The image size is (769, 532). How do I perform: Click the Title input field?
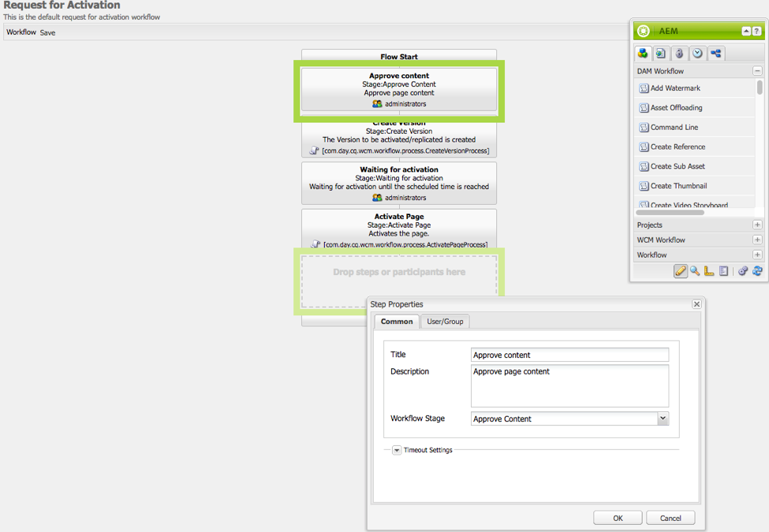(x=569, y=355)
